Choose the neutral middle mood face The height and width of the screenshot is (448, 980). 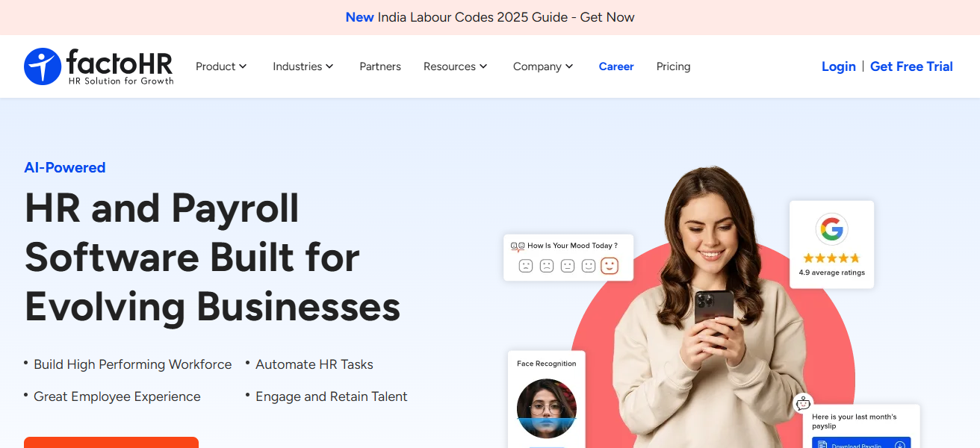pos(568,266)
